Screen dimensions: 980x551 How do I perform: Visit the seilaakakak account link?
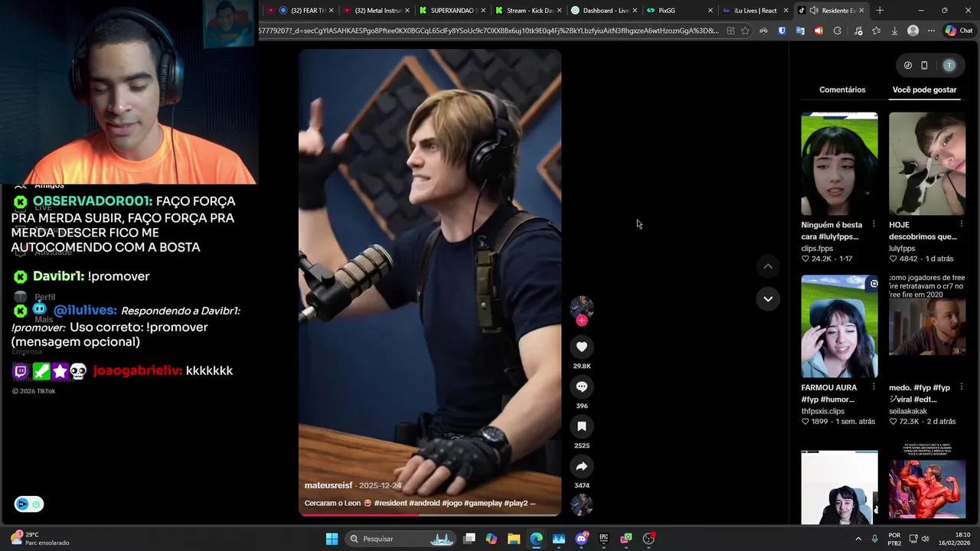(x=908, y=411)
